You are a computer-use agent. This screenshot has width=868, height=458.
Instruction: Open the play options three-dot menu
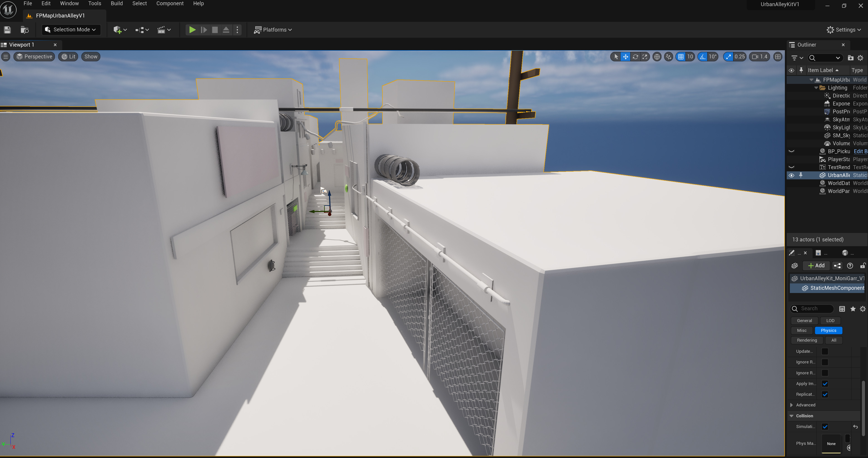click(x=237, y=30)
